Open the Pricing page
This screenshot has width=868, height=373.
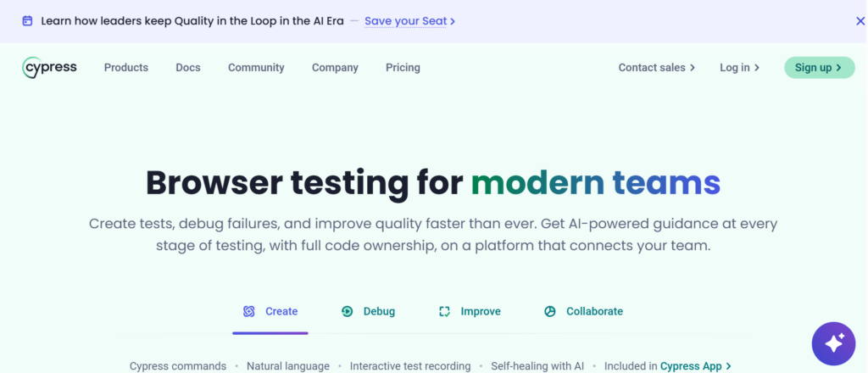click(403, 68)
